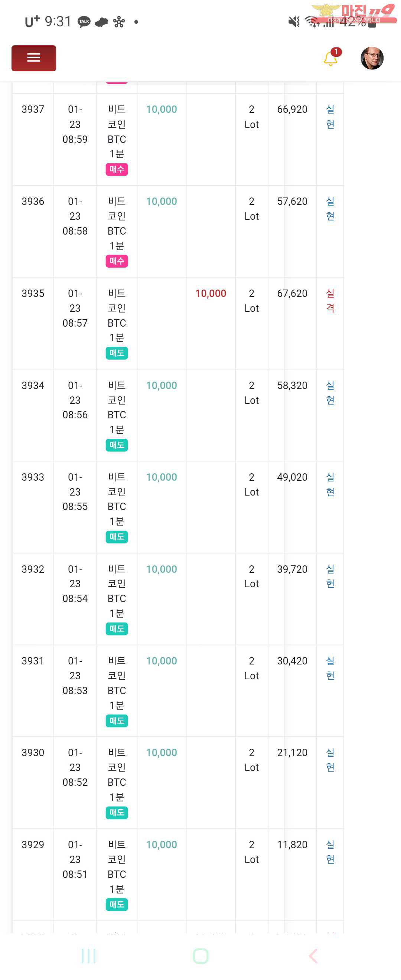Click the 실현 status in row 3937
401x980 pixels.
(330, 117)
